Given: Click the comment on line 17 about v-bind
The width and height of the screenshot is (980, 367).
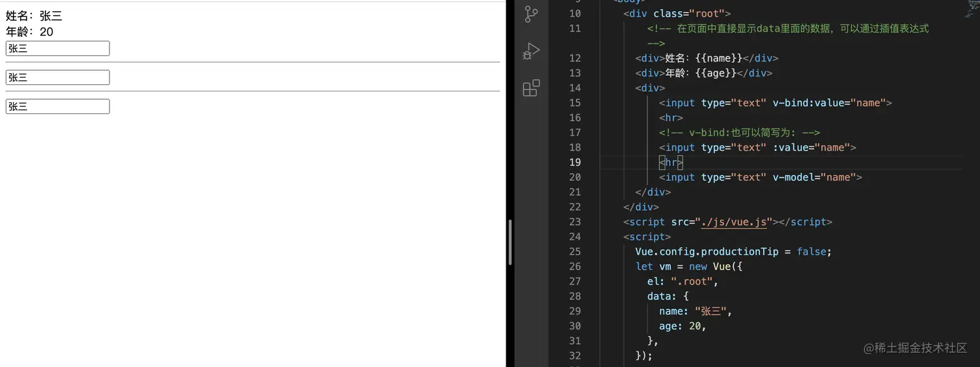Looking at the screenshot, I should tap(740, 132).
